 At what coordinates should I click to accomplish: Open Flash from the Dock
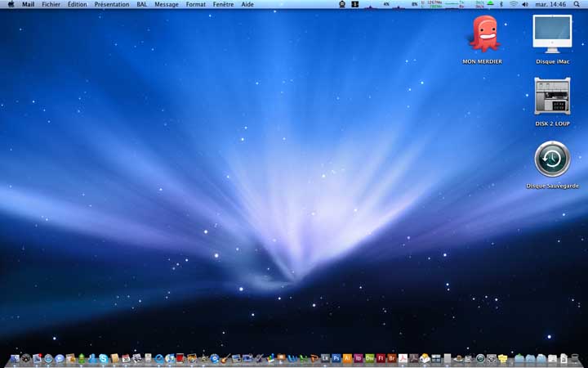tap(381, 358)
